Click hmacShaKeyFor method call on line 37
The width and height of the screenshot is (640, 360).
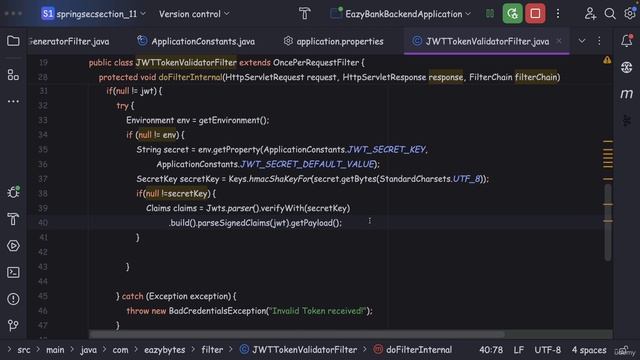click(280, 179)
